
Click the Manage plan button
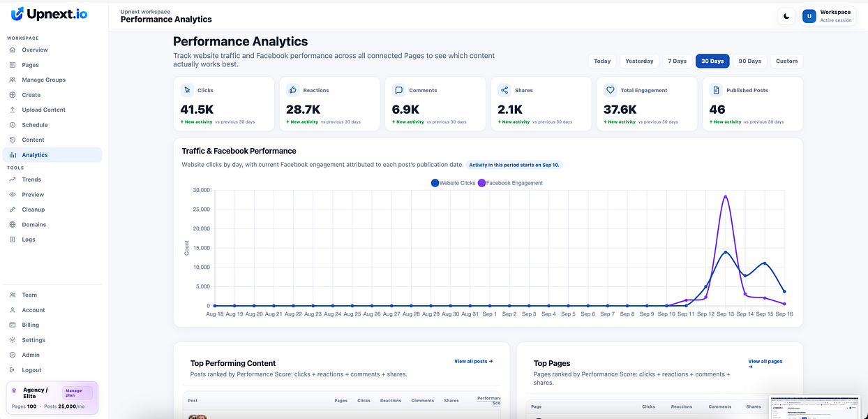77,393
